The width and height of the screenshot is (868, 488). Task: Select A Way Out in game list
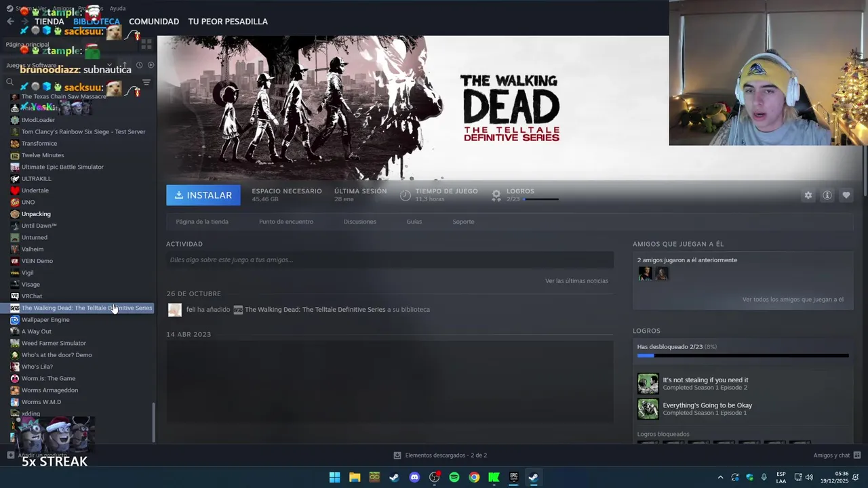[36, 331]
